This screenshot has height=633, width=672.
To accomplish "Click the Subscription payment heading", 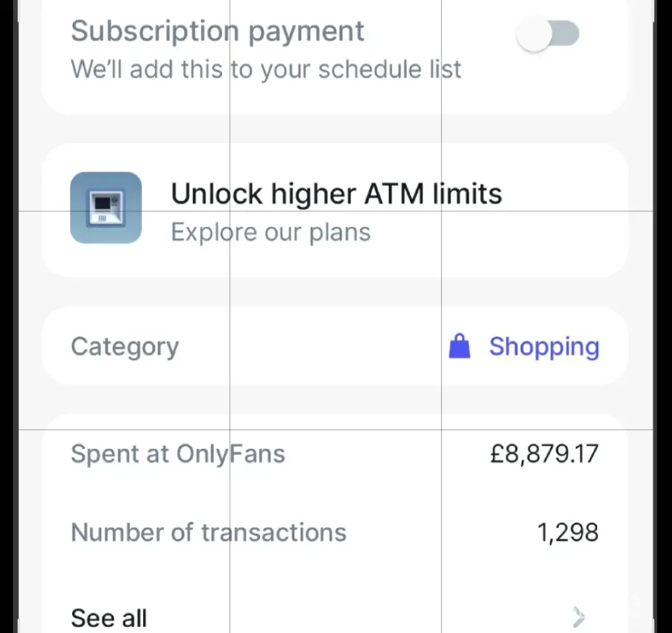I will click(218, 31).
